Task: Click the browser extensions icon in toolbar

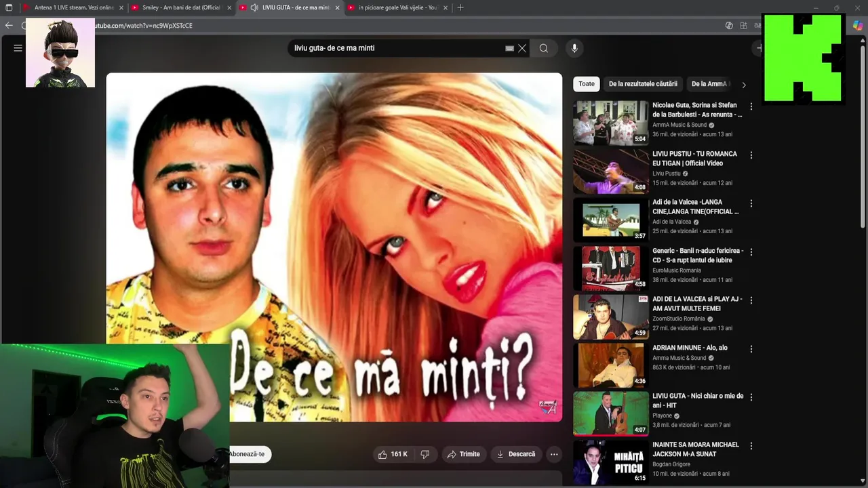Action: (x=744, y=25)
